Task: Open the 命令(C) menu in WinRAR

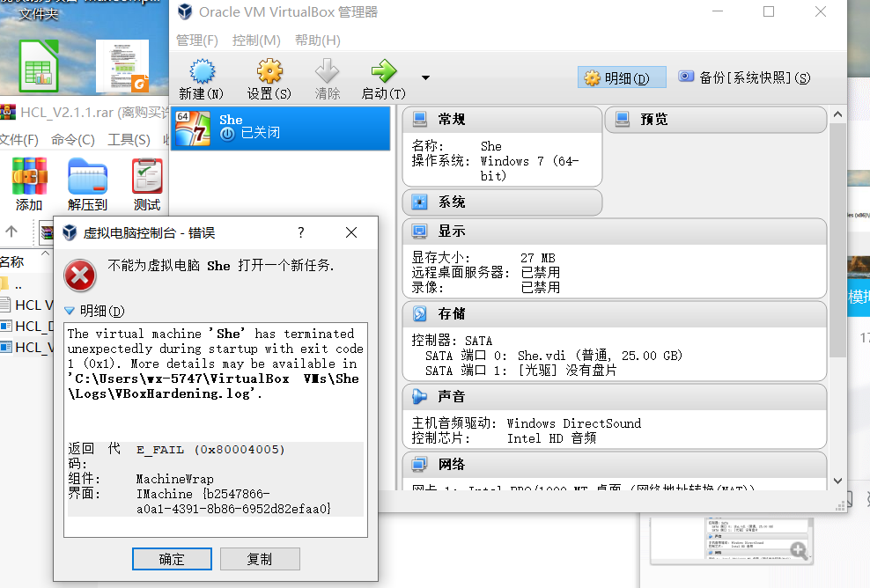Action: (73, 140)
